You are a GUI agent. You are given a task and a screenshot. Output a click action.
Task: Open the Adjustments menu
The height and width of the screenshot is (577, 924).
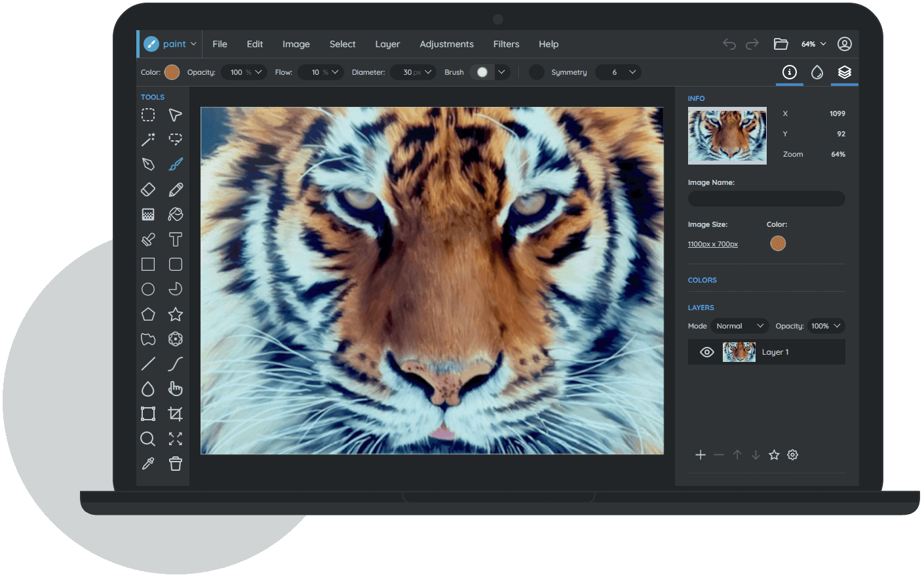[x=446, y=44]
